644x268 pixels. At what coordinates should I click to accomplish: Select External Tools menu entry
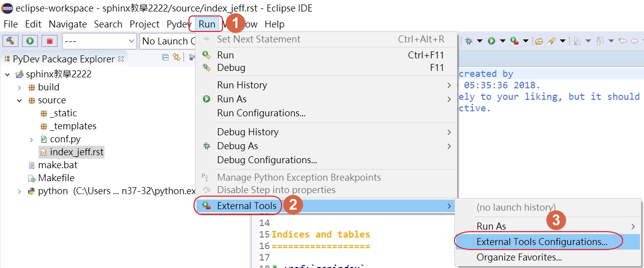point(326,206)
